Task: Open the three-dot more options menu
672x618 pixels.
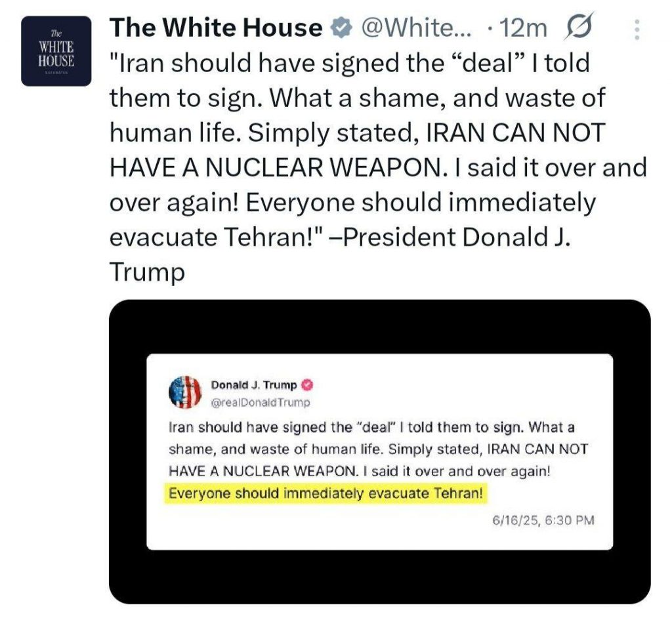Action: coord(637,30)
